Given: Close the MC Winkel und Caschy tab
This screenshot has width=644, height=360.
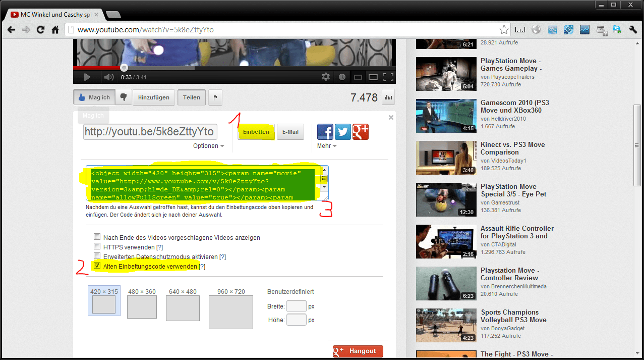Looking at the screenshot, I should 96,15.
